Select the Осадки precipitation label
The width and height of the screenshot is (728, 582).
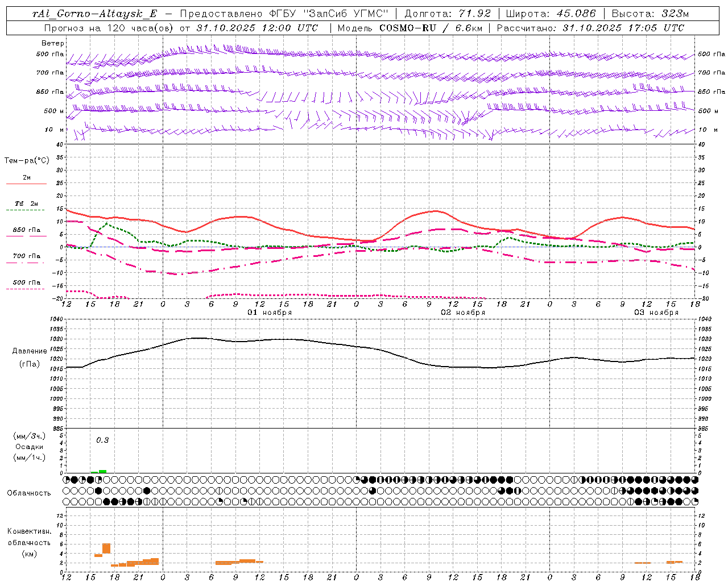click(x=30, y=447)
